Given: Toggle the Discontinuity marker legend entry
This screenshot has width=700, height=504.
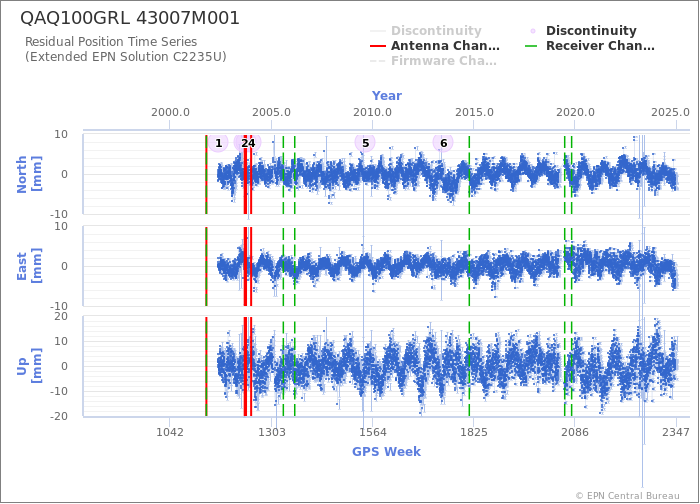Looking at the screenshot, I should pos(581,31).
